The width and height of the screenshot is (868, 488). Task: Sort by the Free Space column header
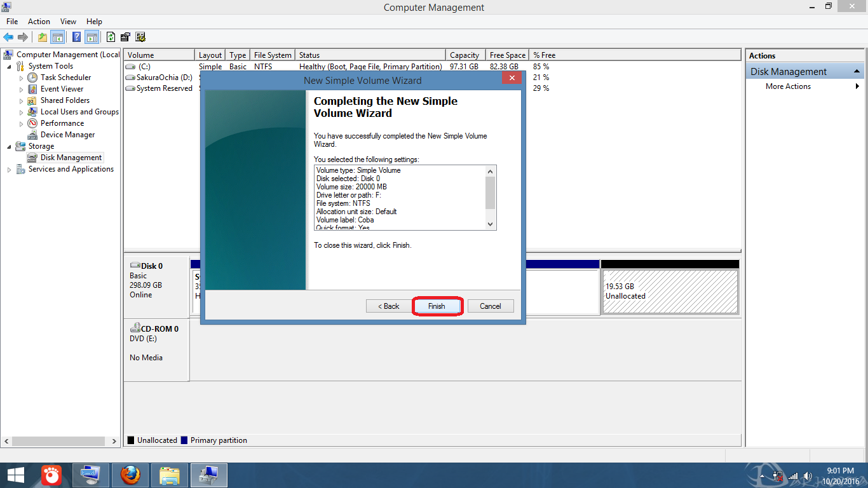point(507,55)
